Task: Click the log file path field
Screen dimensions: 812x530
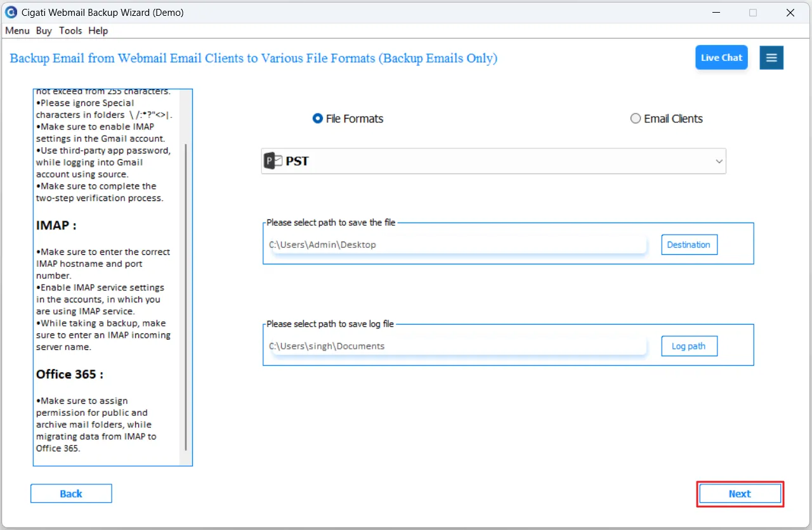Action: tap(457, 346)
